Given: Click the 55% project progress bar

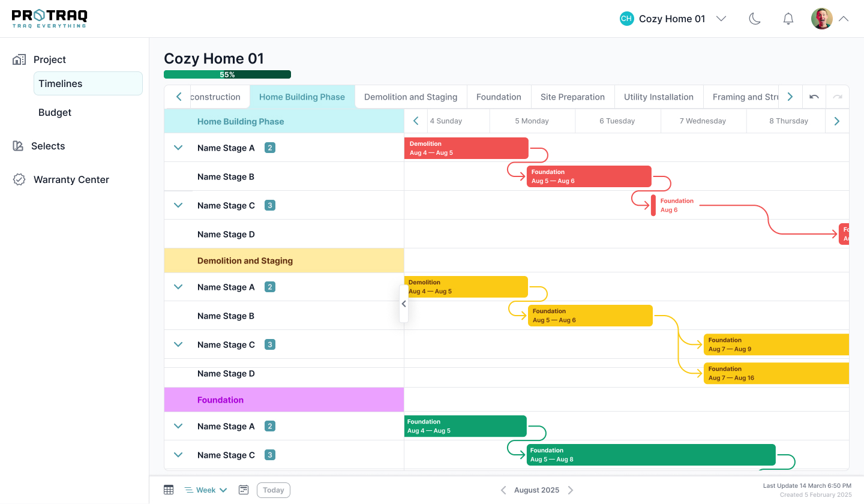Looking at the screenshot, I should tap(227, 75).
